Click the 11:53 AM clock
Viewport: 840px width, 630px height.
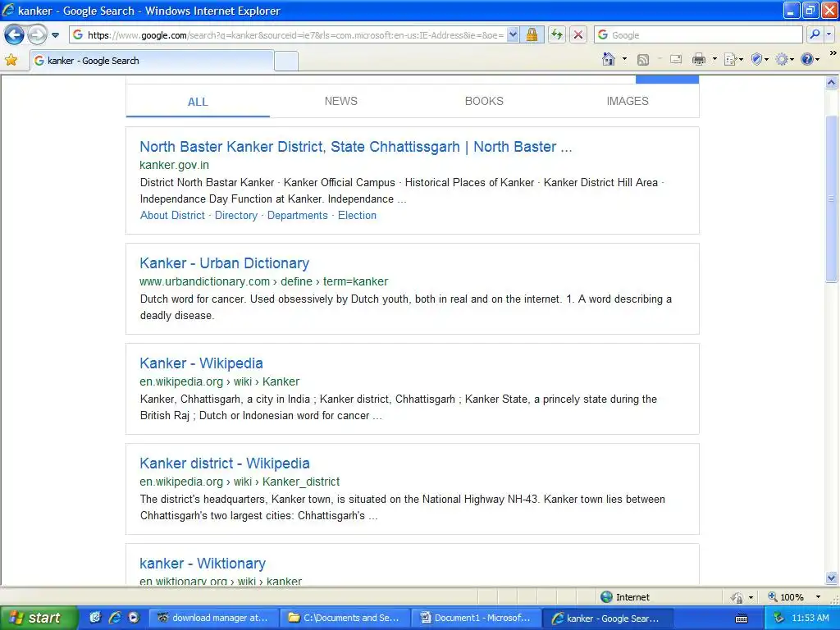pos(810,618)
